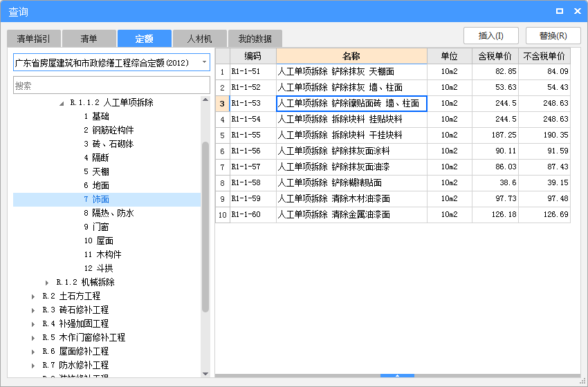Sort by the 编码 column header
The height and width of the screenshot is (387, 588).
[x=253, y=56]
